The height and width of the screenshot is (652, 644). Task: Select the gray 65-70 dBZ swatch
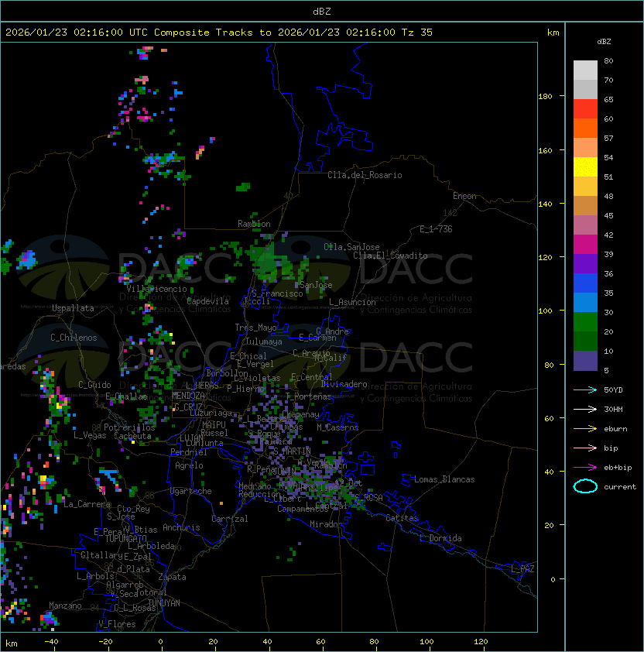(585, 89)
